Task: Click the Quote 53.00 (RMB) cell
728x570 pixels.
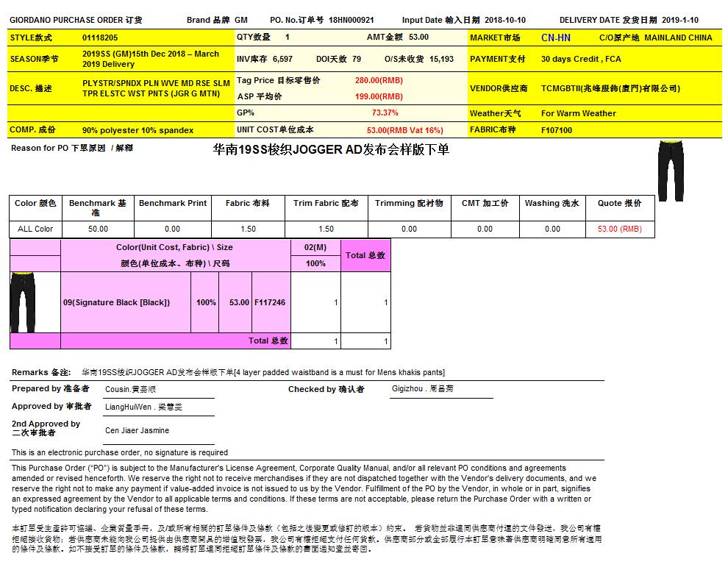Action: coord(619,229)
